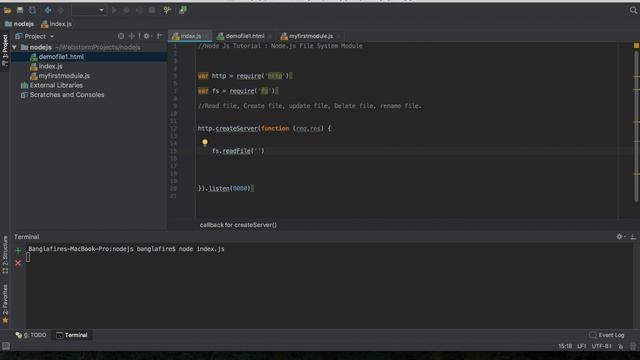
Task: Open the Event Log
Action: [607, 335]
